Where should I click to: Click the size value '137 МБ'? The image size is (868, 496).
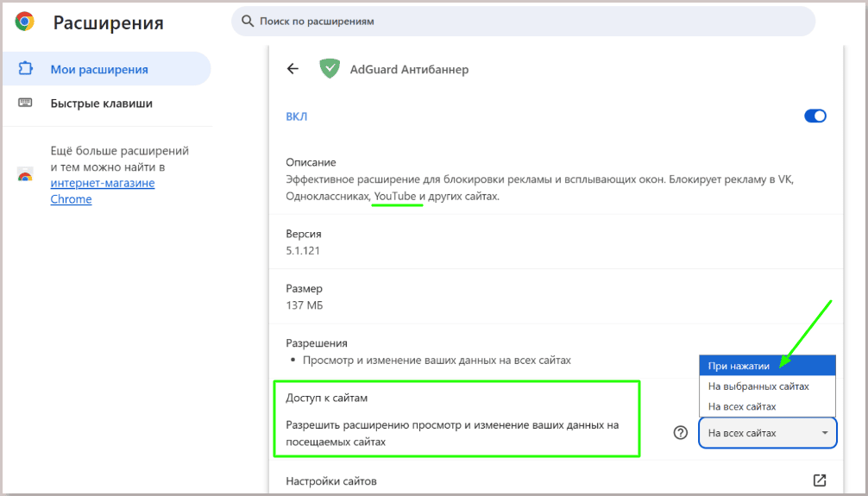[305, 305]
